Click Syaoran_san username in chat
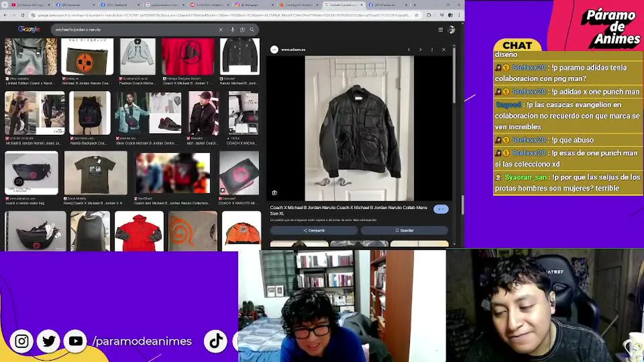Viewport: 644px width, 362px height. (x=525, y=177)
